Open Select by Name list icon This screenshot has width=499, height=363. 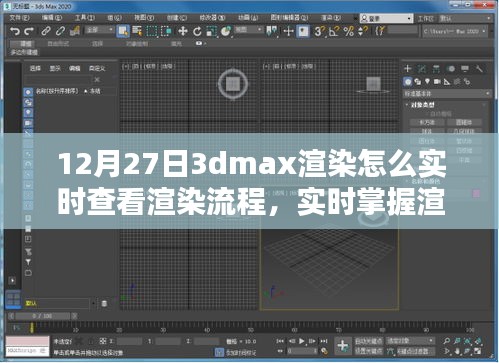(137, 31)
